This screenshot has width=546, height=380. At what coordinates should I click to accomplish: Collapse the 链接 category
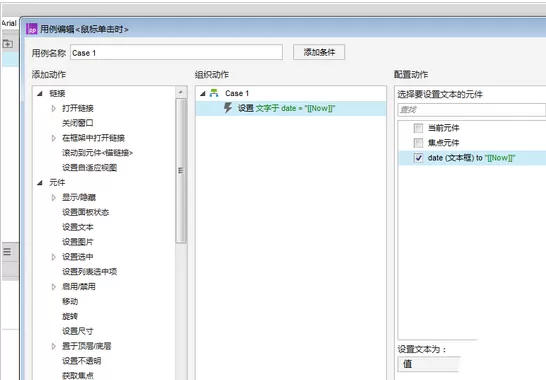pos(40,93)
